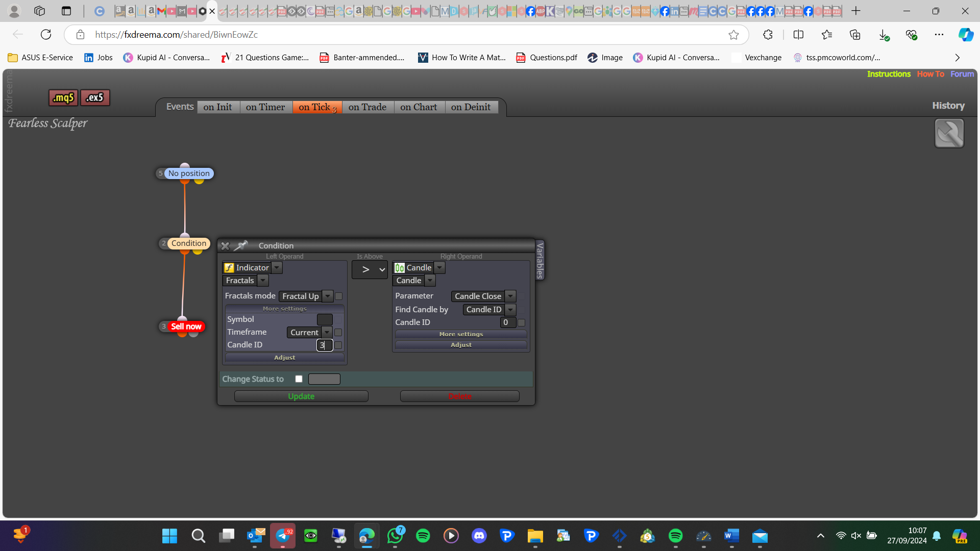Click the Candle icon in right operand
Image resolution: width=980 pixels, height=551 pixels.
click(x=400, y=268)
